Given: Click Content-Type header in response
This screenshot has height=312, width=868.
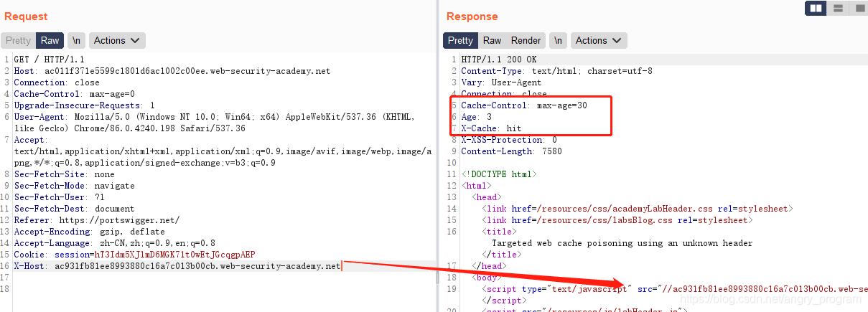Looking at the screenshot, I should 556,71.
